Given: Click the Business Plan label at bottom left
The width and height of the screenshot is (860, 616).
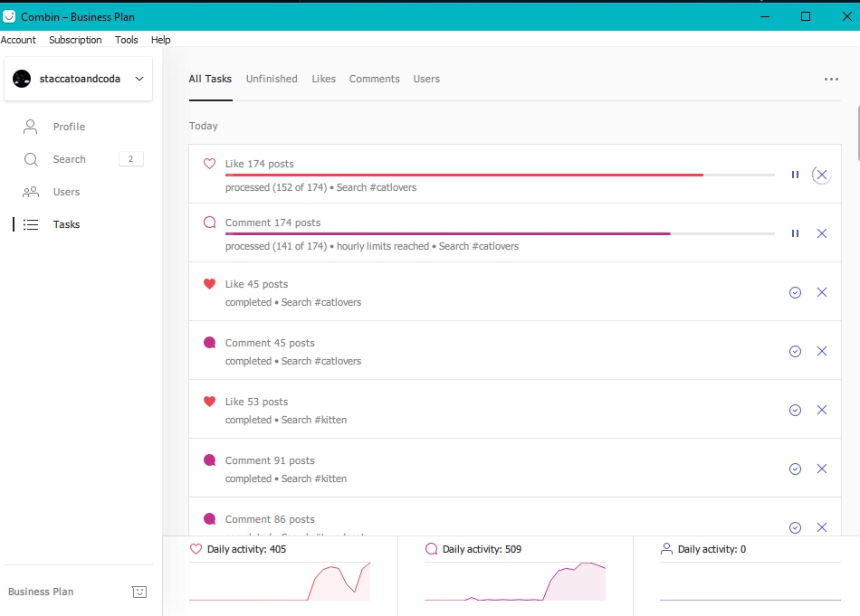Looking at the screenshot, I should (41, 592).
